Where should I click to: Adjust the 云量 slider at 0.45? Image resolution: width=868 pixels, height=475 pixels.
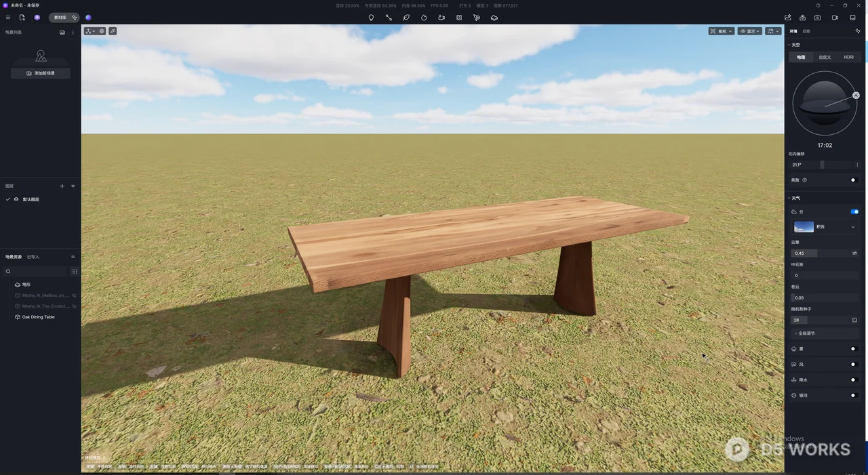click(821, 253)
